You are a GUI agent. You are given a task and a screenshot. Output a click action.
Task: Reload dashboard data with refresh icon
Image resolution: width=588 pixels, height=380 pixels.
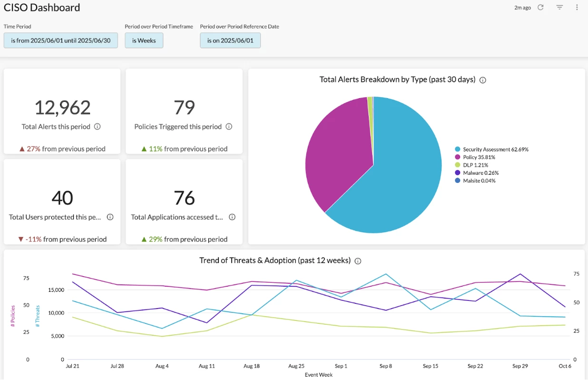coord(540,8)
